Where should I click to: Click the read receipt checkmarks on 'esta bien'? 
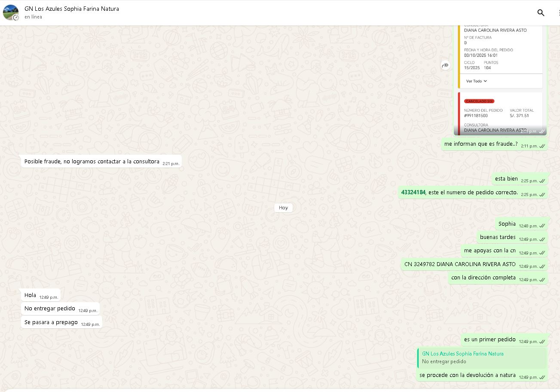[542, 181]
